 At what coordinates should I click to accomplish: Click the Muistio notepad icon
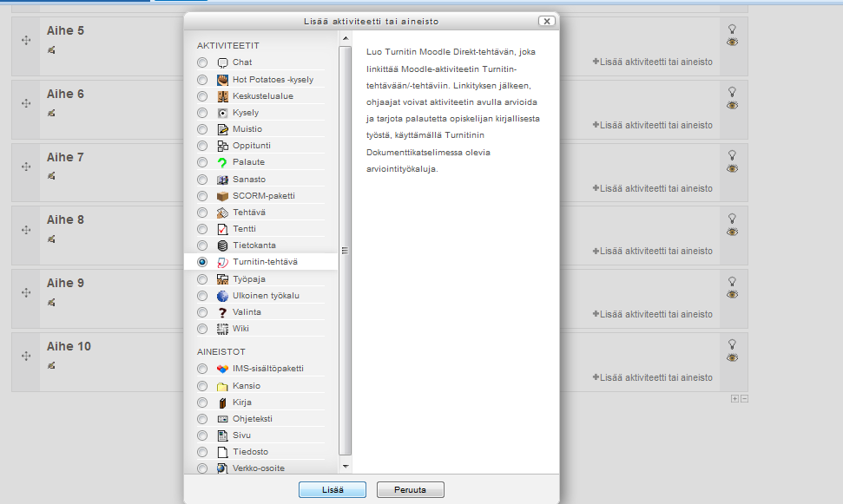(x=222, y=129)
